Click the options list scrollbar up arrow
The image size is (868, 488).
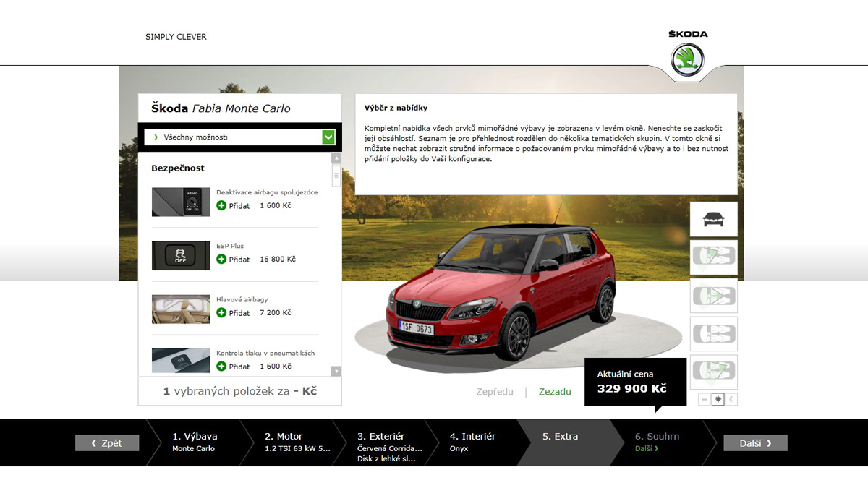click(336, 158)
